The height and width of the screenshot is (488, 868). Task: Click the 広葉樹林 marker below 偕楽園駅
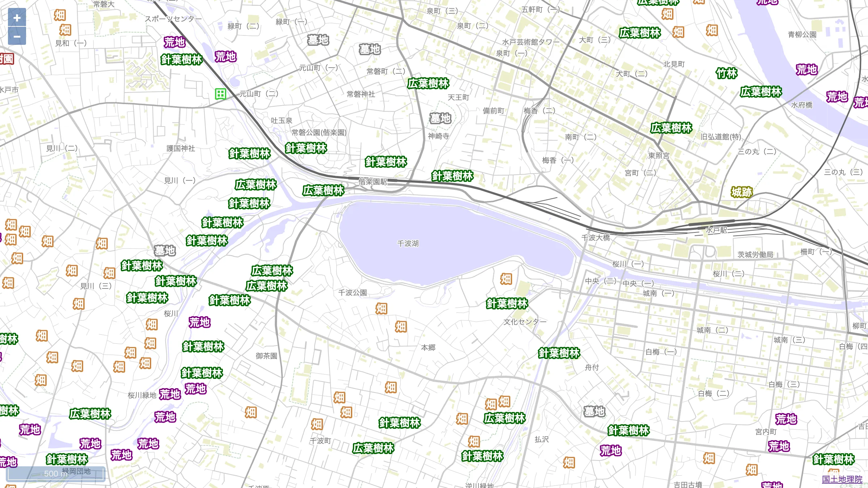(x=323, y=191)
